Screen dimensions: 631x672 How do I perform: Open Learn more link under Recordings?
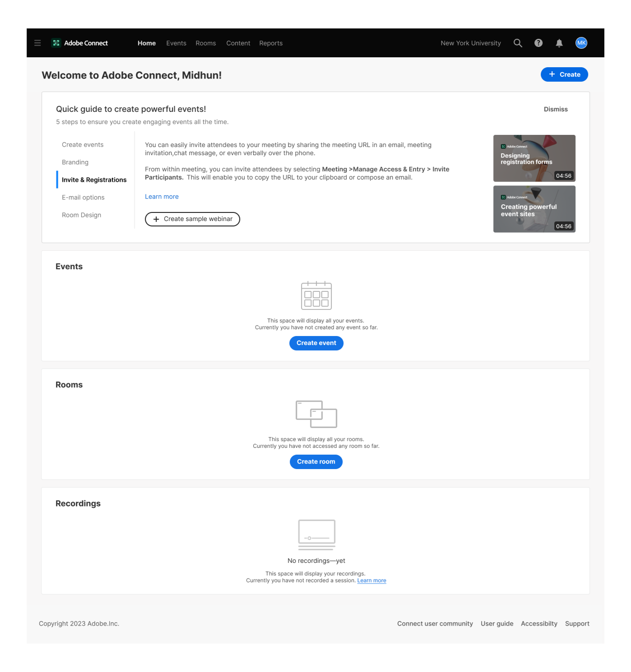point(372,581)
